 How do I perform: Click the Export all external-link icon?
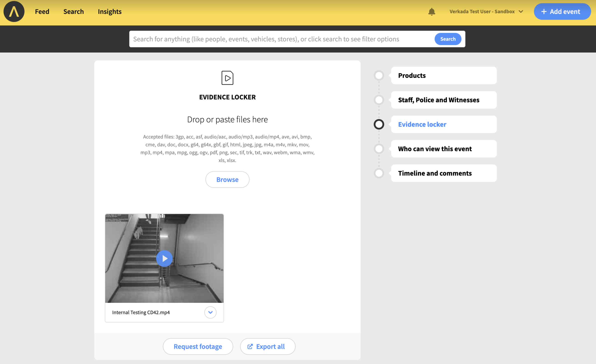coord(250,346)
